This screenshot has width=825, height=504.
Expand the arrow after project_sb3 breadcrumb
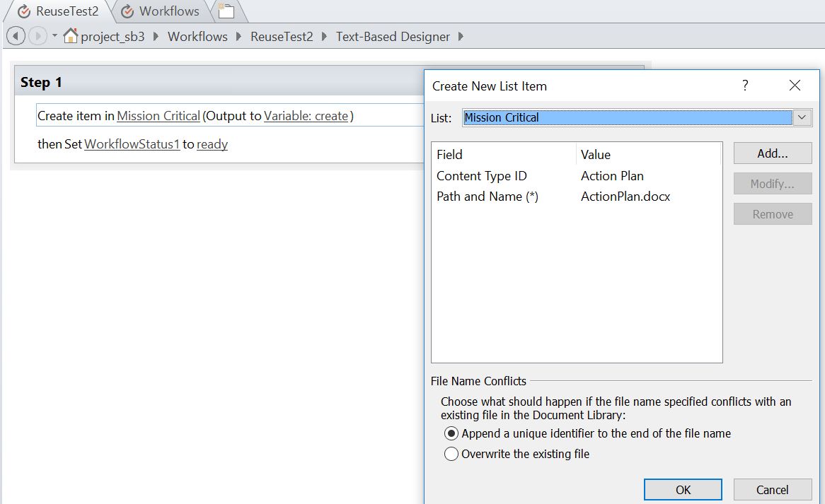click(156, 36)
